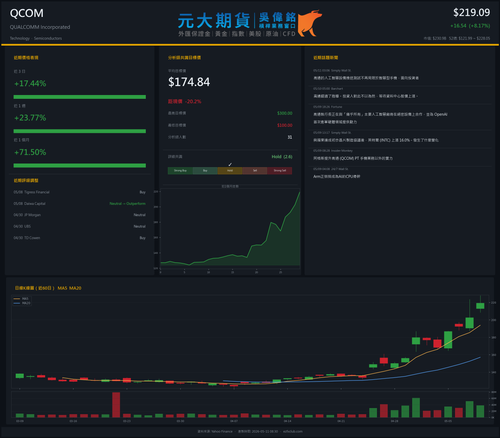Open the Arm AI CPU news headline
Image resolution: width=500 pixels, height=438 pixels.
coord(336,176)
